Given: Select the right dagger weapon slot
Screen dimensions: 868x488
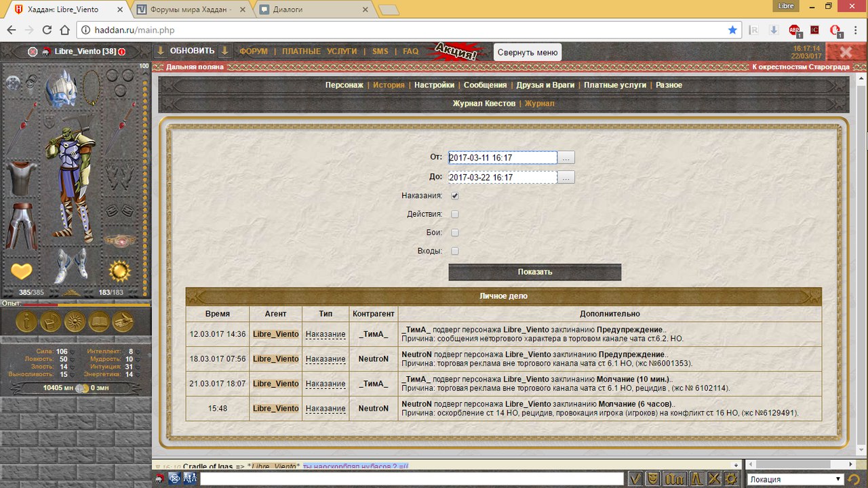Looking at the screenshot, I should pos(121,127).
